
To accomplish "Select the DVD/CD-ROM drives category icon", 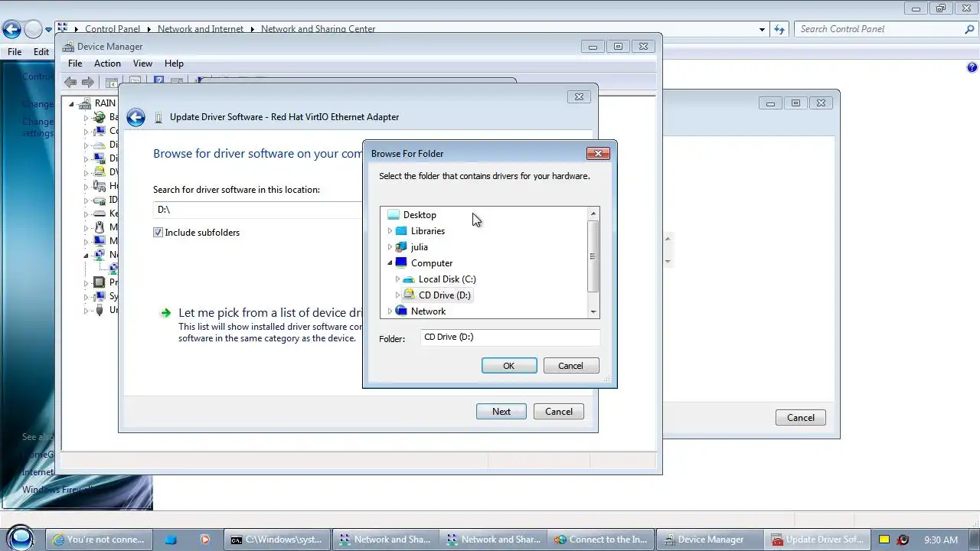I will point(99,172).
